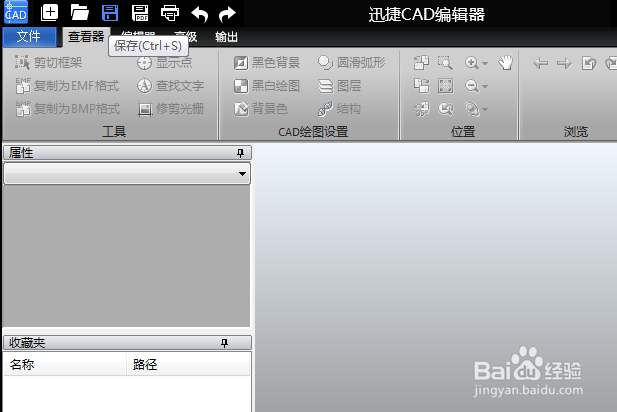Save drawing with the blue floppy icon
Image resolution: width=617 pixels, height=412 pixels.
pos(110,13)
